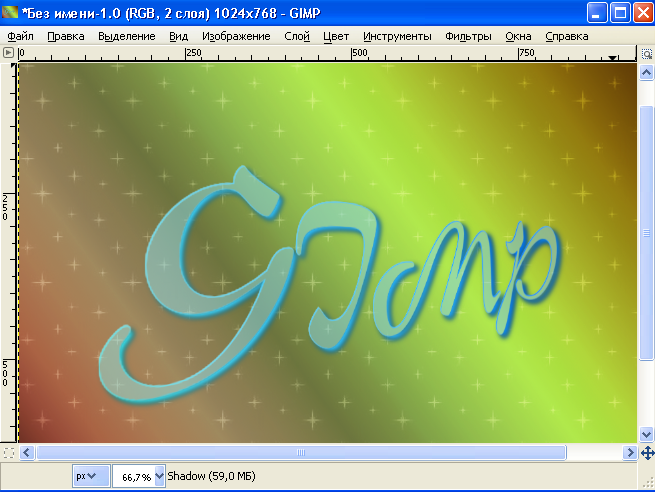Open the Выделение menu
This screenshot has width=655, height=492.
pos(127,36)
